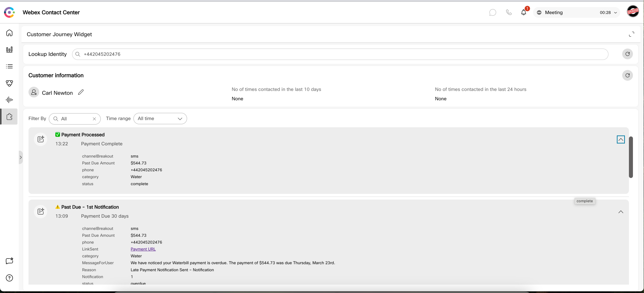Click the complete status in Payment Processed
Screen dimensions: 644x293
point(139,184)
